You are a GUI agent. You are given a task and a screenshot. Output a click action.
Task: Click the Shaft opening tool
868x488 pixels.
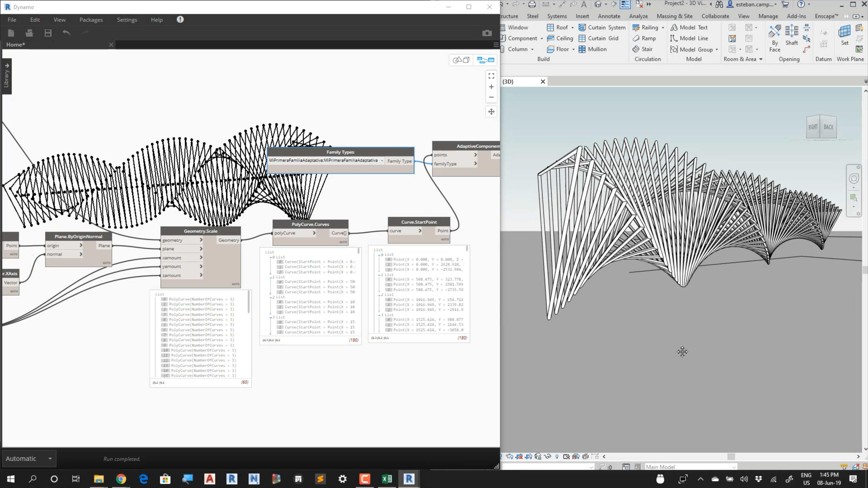[791, 35]
